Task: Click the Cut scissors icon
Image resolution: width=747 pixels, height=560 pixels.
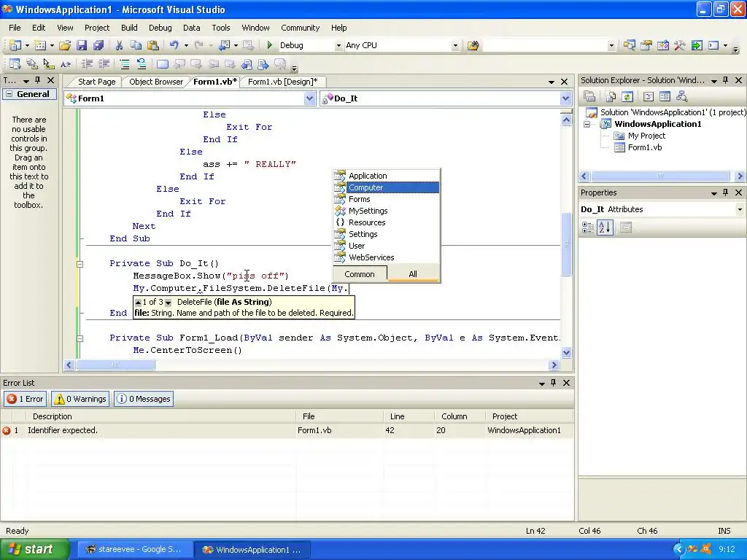Action: 119,45
